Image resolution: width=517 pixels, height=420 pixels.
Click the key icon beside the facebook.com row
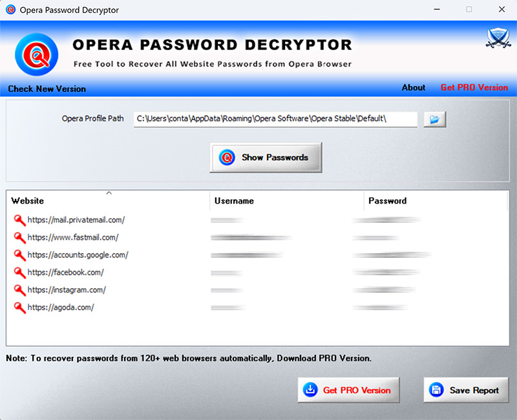[19, 272]
